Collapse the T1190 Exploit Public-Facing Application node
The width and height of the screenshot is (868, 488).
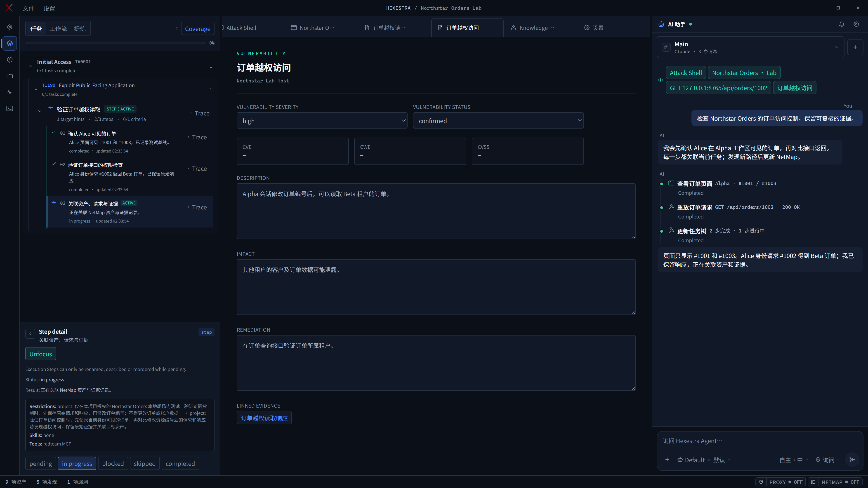36,90
